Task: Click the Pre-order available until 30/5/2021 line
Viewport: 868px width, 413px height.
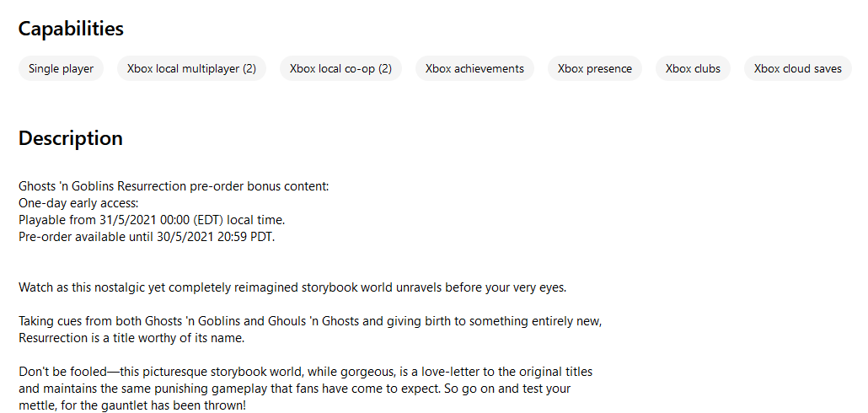Action: [147, 237]
